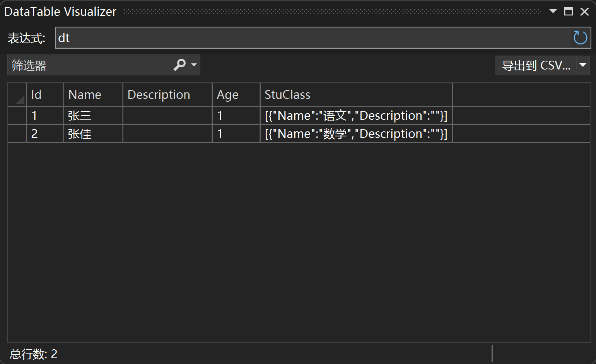Maximize the DataTable Visualizer window
The height and width of the screenshot is (364, 596).
point(568,11)
